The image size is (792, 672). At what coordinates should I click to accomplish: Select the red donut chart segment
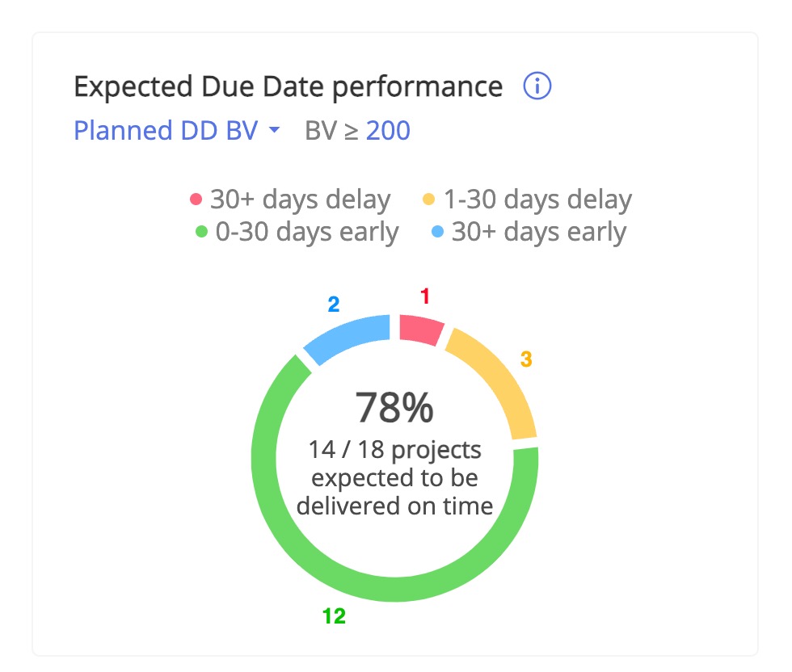(x=420, y=330)
